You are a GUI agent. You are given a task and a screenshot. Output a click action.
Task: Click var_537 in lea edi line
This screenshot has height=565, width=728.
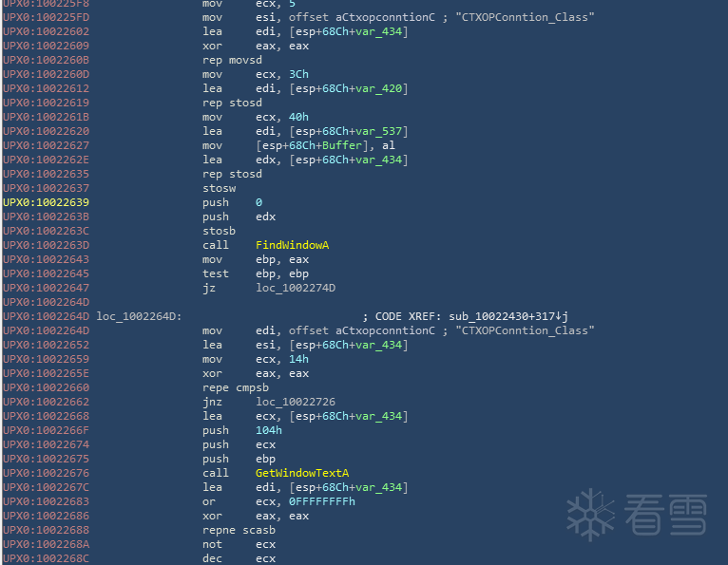(x=378, y=131)
